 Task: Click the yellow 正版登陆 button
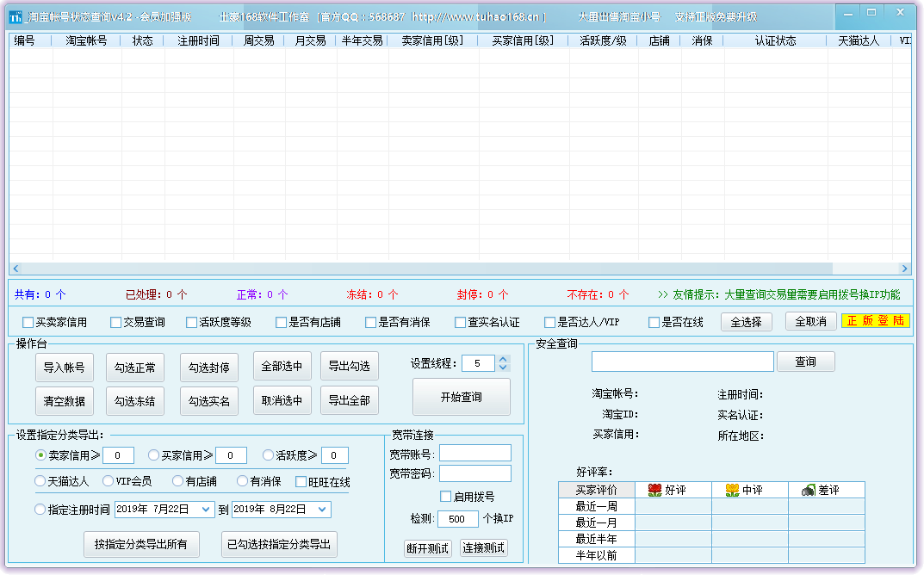pos(876,321)
